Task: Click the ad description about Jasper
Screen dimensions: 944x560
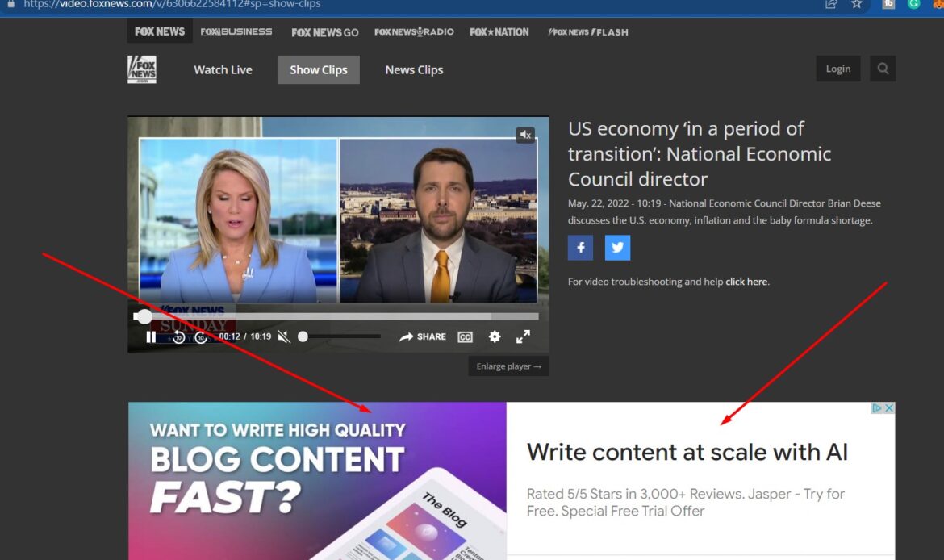Action: click(x=685, y=502)
